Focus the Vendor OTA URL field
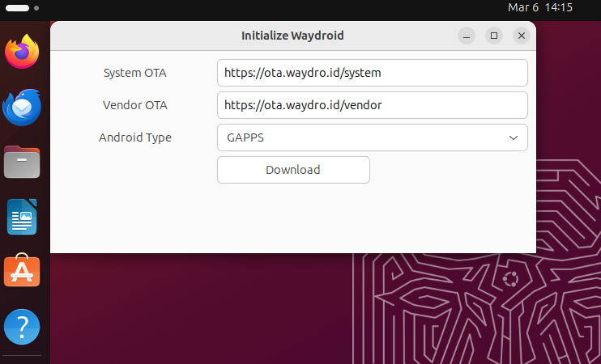The height and width of the screenshot is (364, 601). point(372,105)
